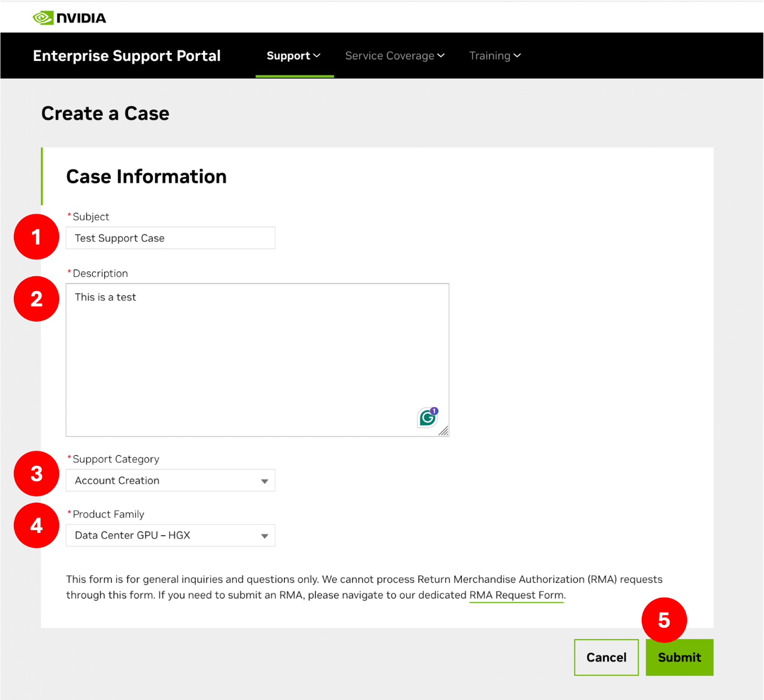Click the Create a Case heading

coord(105,114)
